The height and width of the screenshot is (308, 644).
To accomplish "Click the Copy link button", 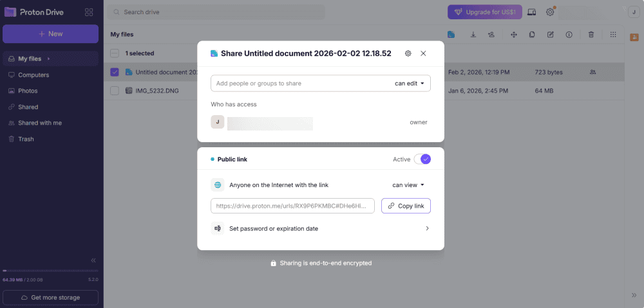I will (406, 206).
